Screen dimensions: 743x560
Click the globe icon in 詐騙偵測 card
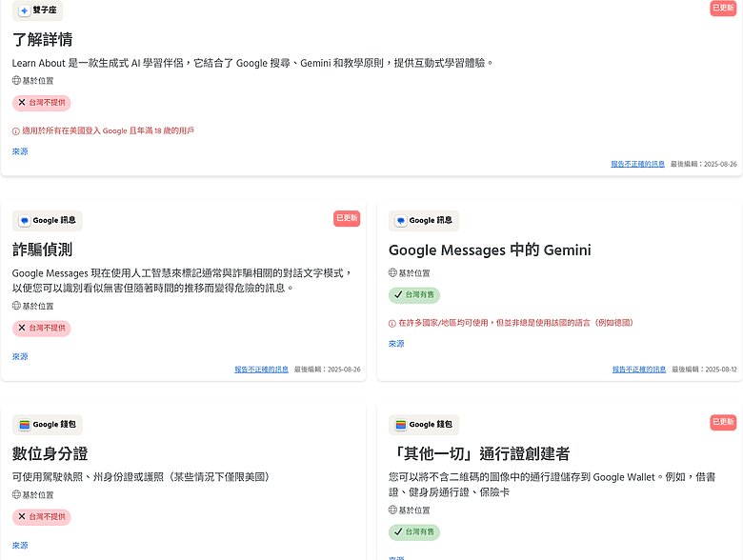[16, 306]
